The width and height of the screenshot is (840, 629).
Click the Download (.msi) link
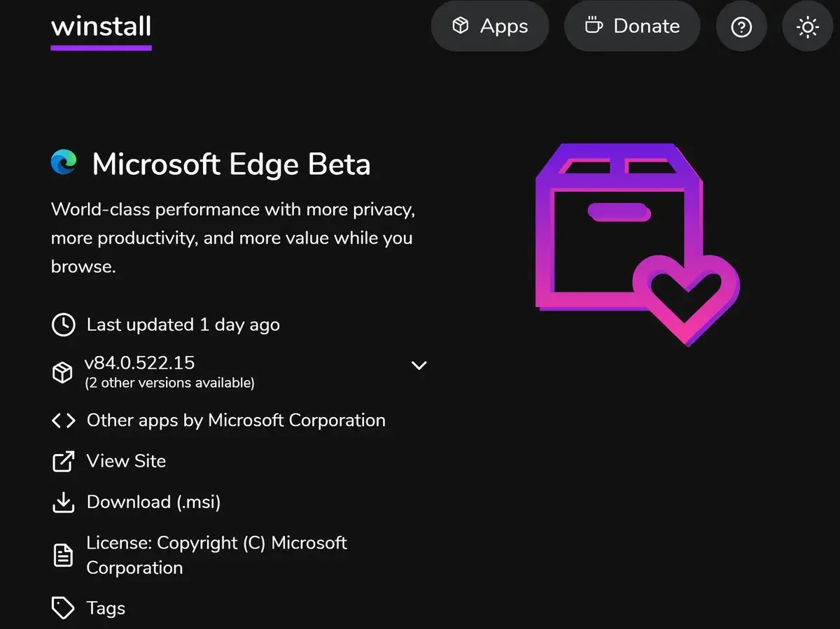pos(153,502)
